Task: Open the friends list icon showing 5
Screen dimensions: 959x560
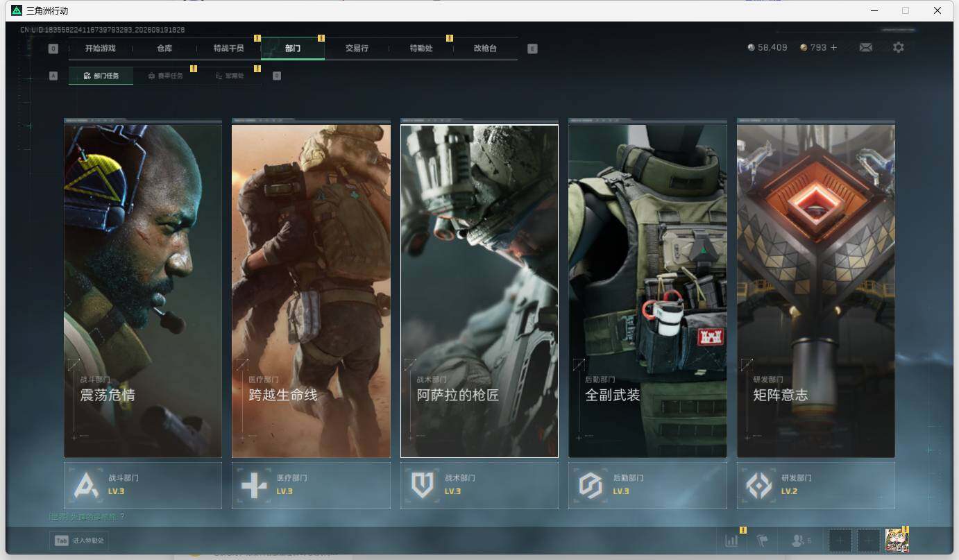Action: 801,541
